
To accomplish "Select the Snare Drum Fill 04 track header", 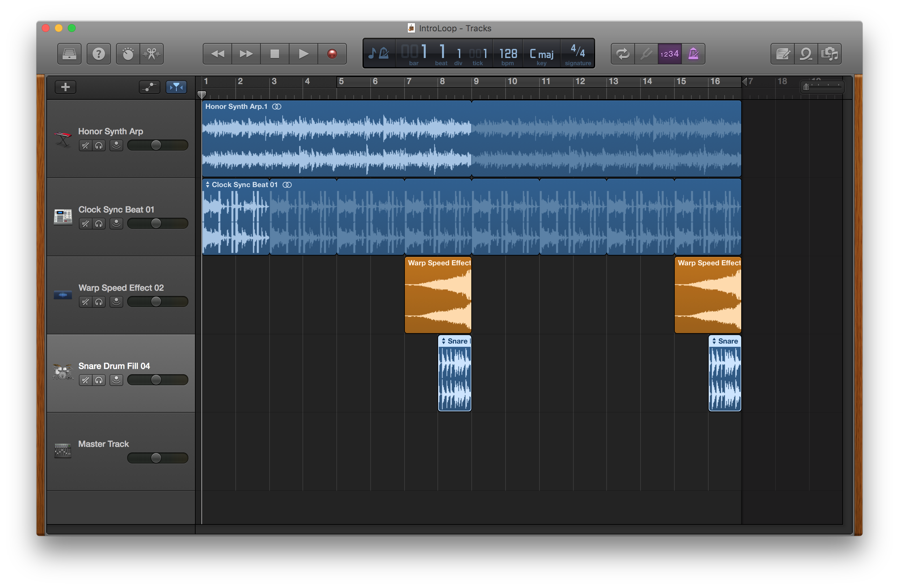I will (121, 373).
